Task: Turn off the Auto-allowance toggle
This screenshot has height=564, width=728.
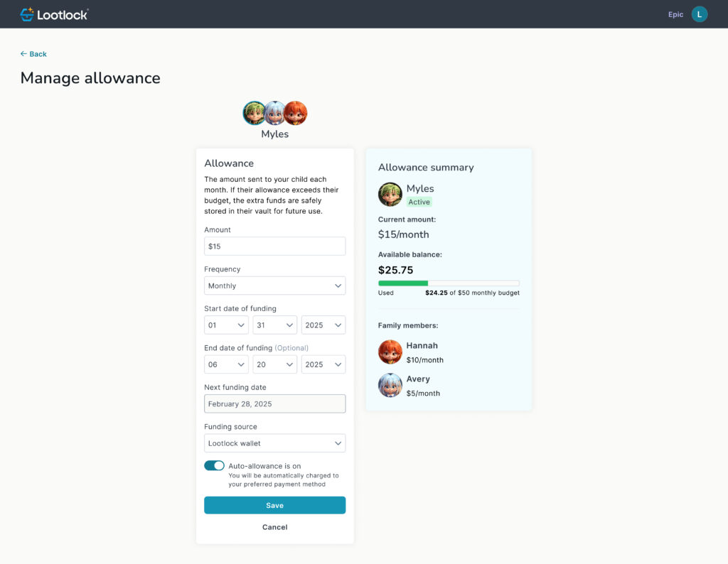Action: pyautogui.click(x=214, y=466)
